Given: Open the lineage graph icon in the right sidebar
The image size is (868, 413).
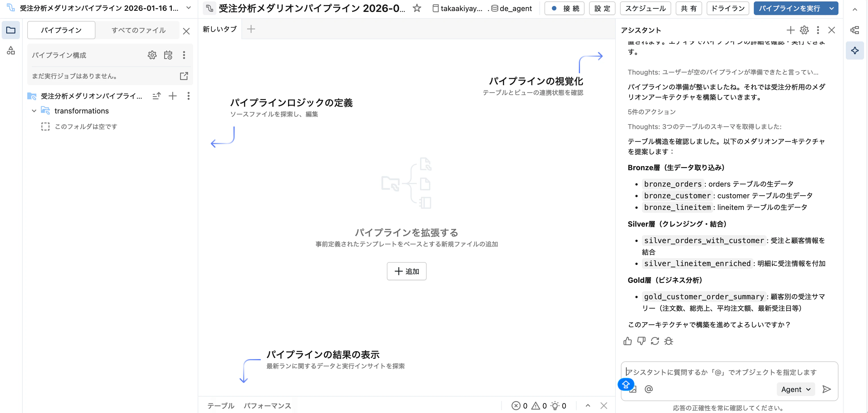Looking at the screenshot, I should point(855,30).
